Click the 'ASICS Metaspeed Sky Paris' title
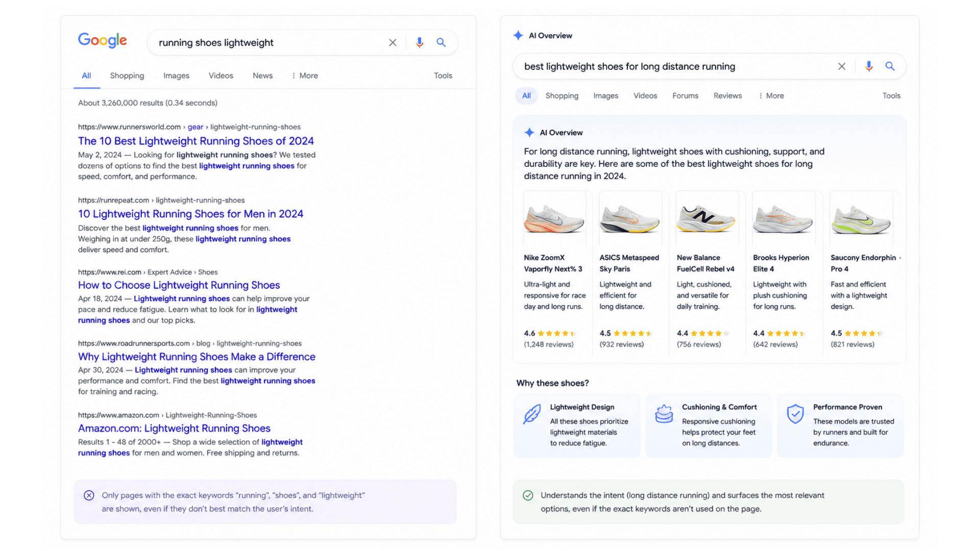 (x=629, y=263)
